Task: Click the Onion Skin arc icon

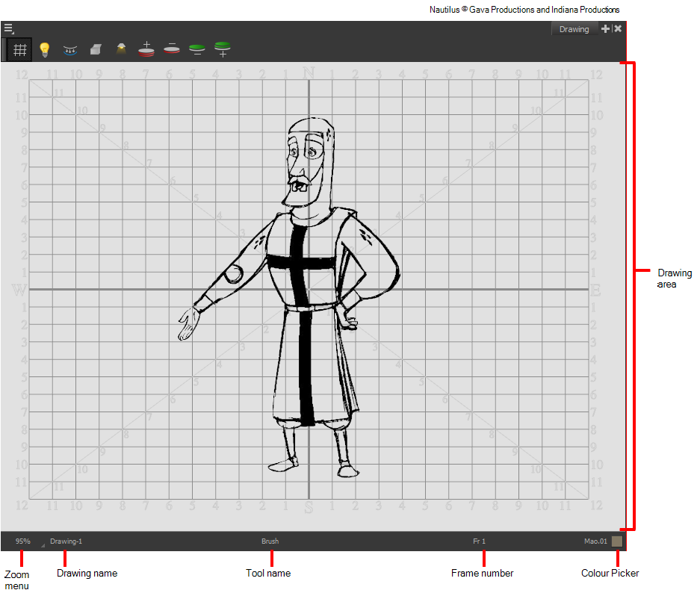Action: pos(70,50)
